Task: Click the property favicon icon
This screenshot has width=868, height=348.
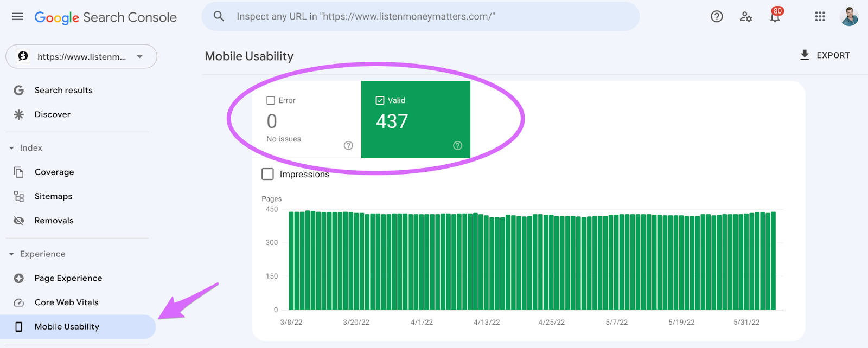Action: [23, 56]
